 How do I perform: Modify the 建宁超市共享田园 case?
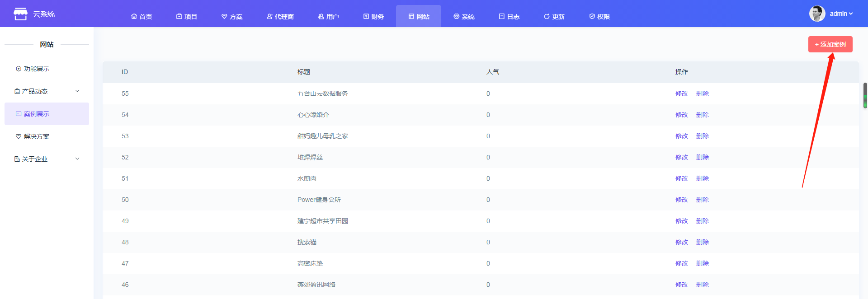[x=682, y=221]
